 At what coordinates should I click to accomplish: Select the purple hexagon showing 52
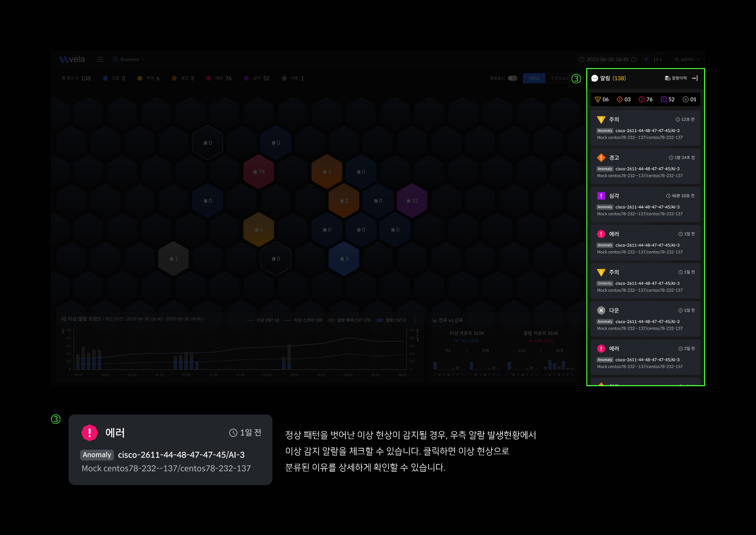coord(412,201)
